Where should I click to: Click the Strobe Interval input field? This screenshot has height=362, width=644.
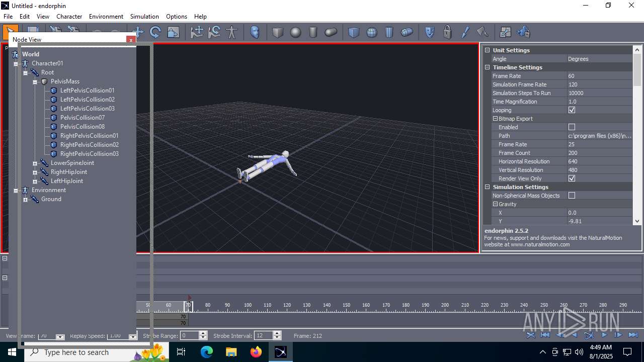click(x=264, y=335)
